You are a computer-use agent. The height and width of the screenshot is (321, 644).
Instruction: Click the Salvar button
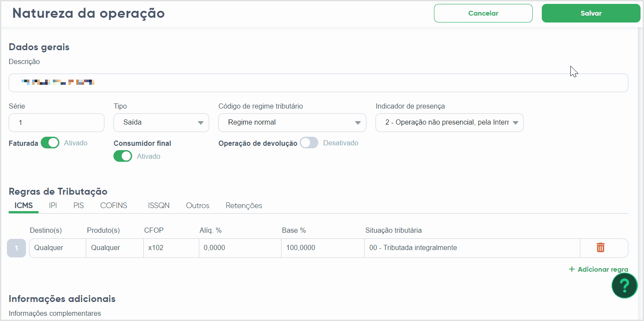click(591, 13)
